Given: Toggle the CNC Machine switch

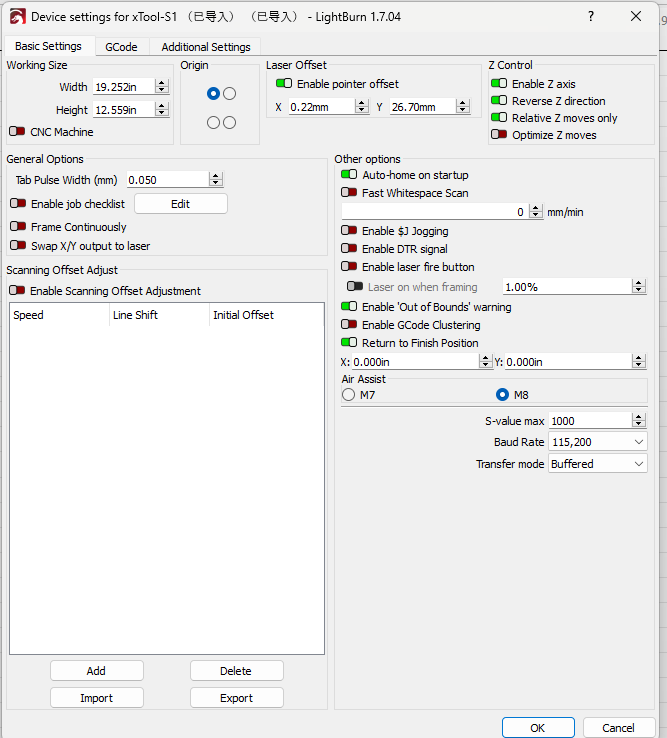Looking at the screenshot, I should pyautogui.click(x=17, y=131).
